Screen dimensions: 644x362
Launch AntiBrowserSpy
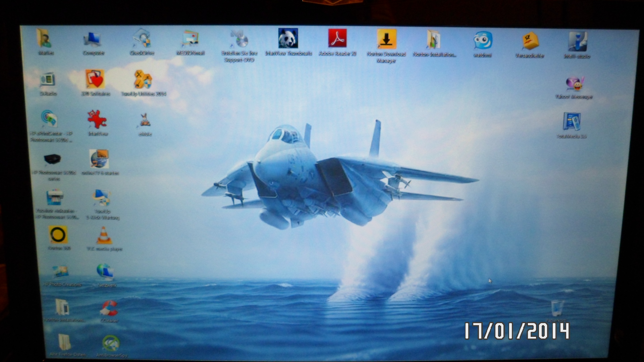(111, 346)
